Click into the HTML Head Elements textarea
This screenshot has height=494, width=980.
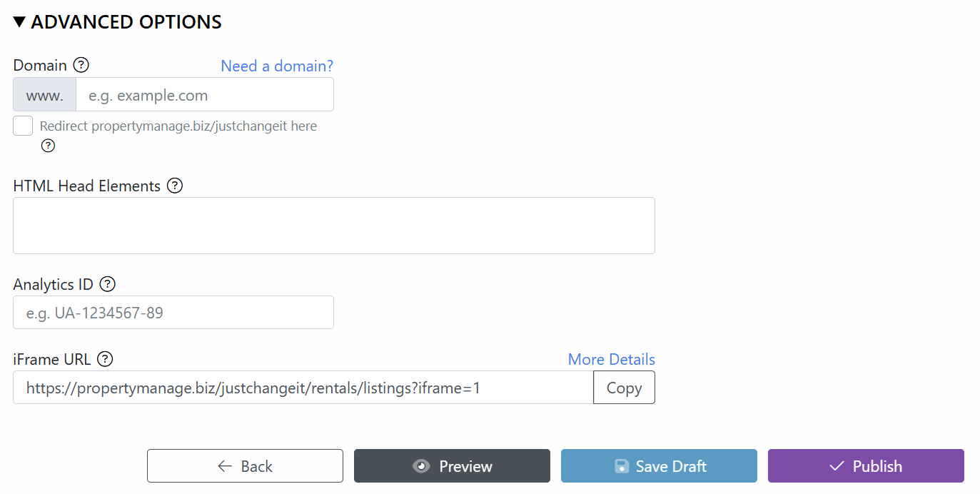pos(334,226)
